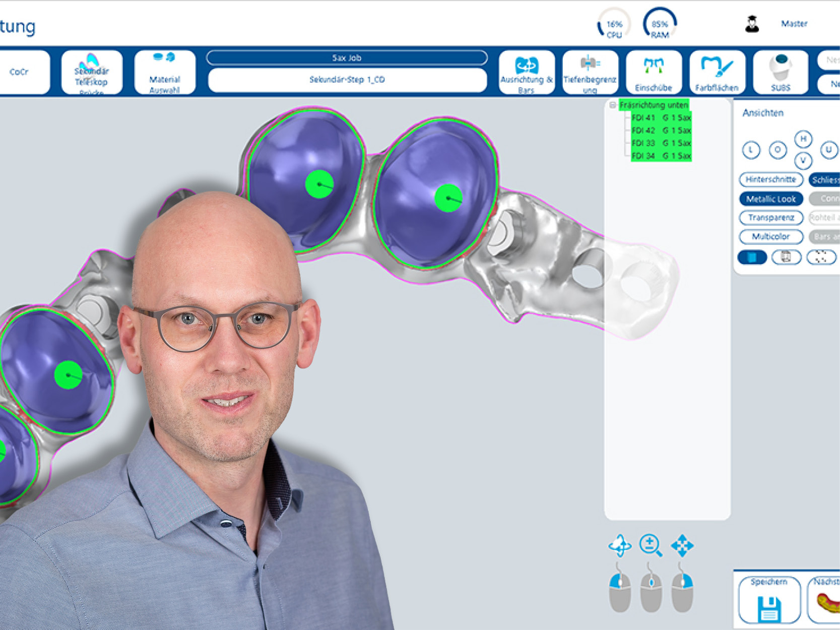This screenshot has width=840, height=630.
Task: Switch to H view
Action: pos(803,139)
